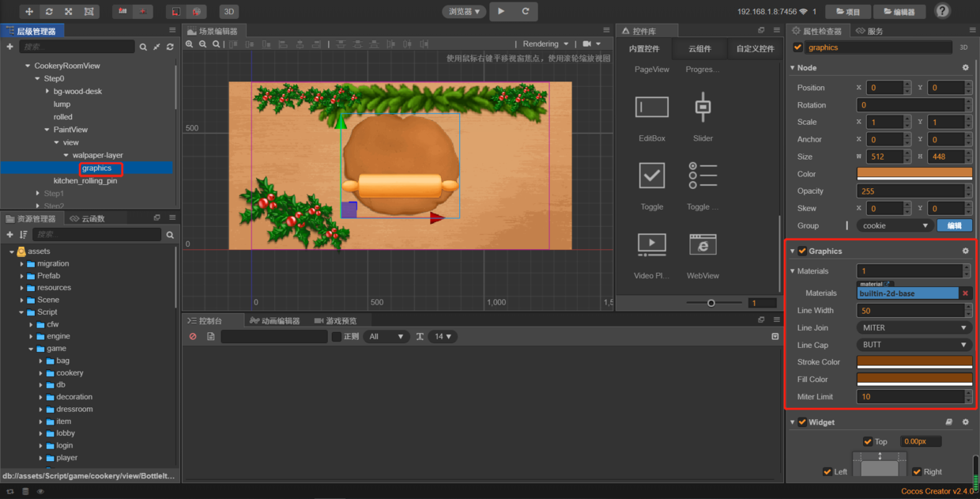The height and width of the screenshot is (499, 980).
Task: Open the help question mark icon
Action: point(942,11)
